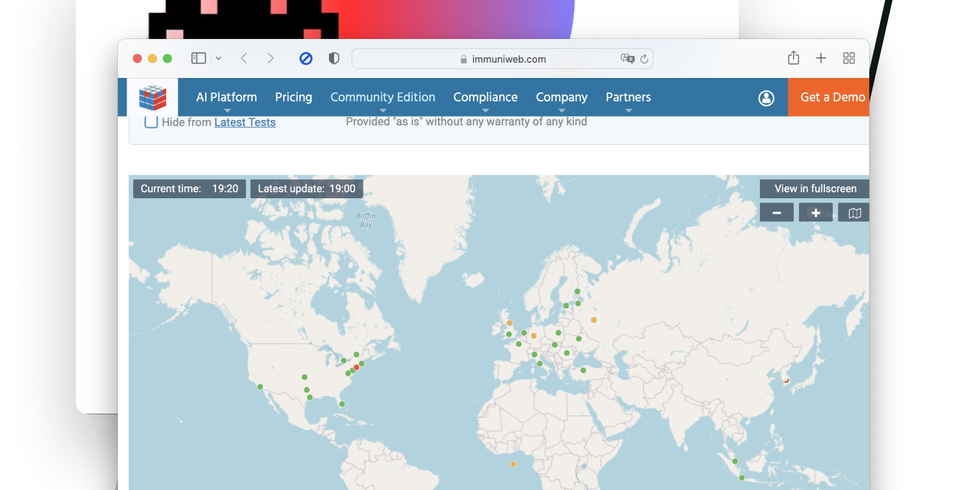The width and height of the screenshot is (980, 490).
Task: Open the blue content blocker extension icon
Action: [306, 58]
